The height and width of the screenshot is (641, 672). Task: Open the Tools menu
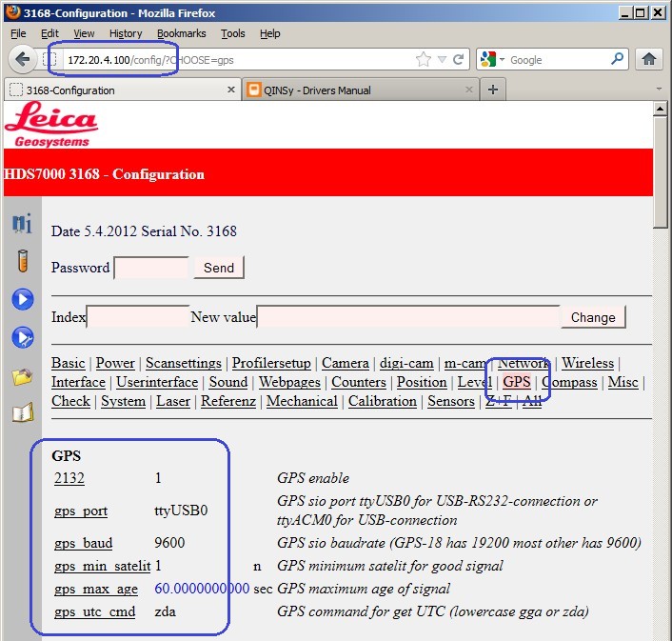point(232,33)
